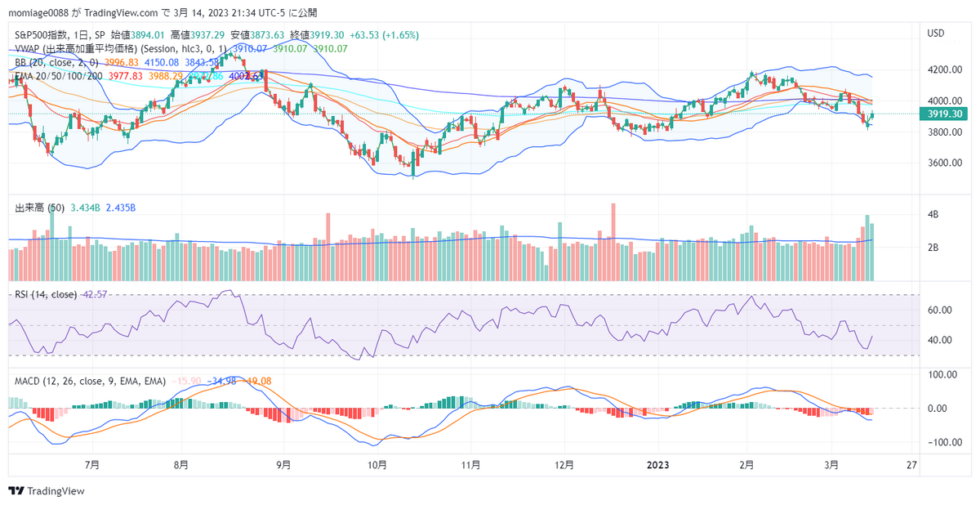The image size is (980, 505).
Task: Click the EMA 20 value 3977.83
Action: click(126, 76)
